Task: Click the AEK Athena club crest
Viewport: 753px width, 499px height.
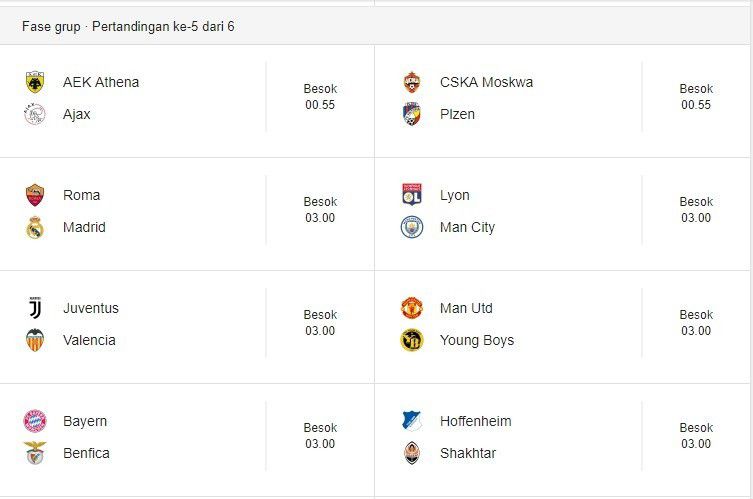Action: click(x=35, y=82)
